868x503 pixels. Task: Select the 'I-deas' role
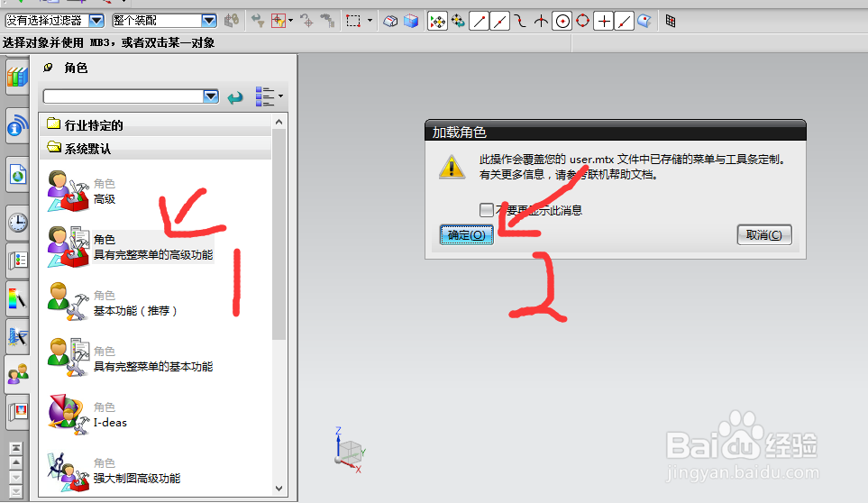point(87,415)
